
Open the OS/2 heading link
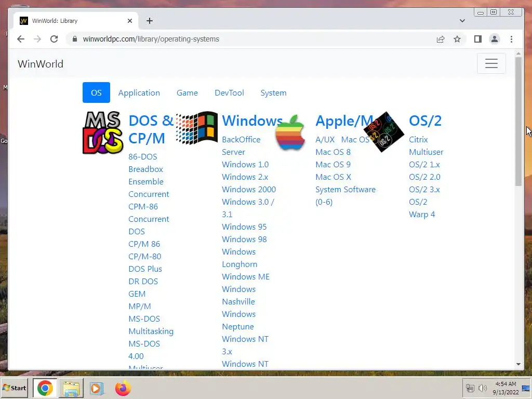pyautogui.click(x=425, y=121)
